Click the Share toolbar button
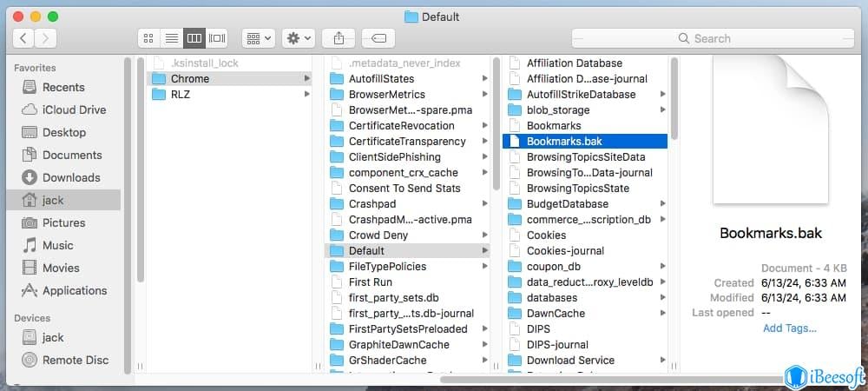868x391 pixels. pyautogui.click(x=339, y=38)
